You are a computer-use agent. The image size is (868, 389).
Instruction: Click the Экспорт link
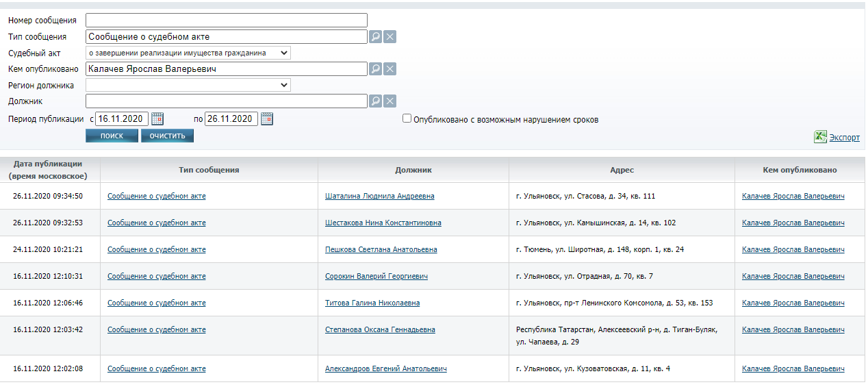point(844,138)
